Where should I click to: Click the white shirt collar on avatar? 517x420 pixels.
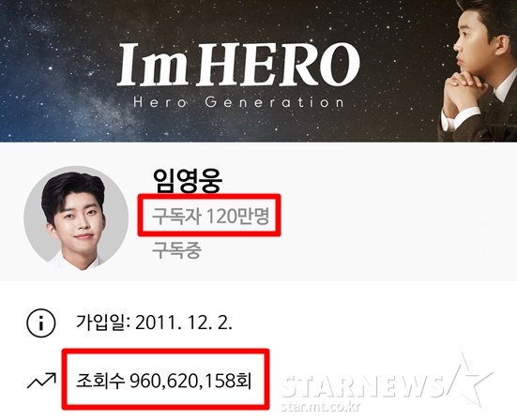click(x=78, y=262)
